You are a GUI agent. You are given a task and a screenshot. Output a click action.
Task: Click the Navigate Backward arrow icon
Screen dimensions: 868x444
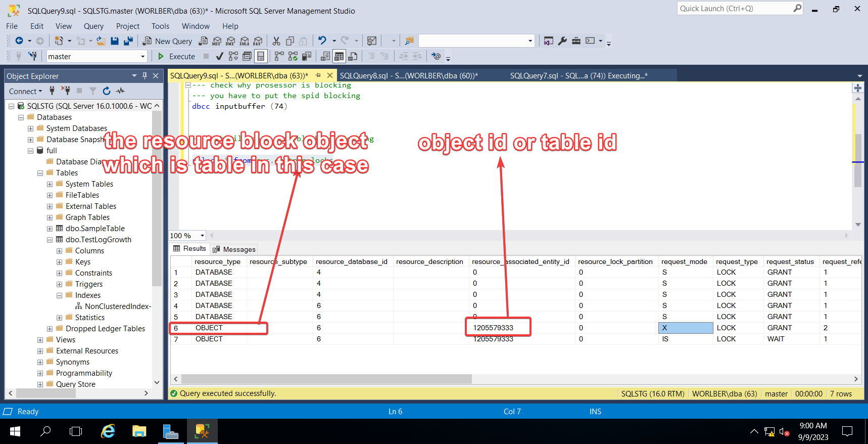pos(19,41)
